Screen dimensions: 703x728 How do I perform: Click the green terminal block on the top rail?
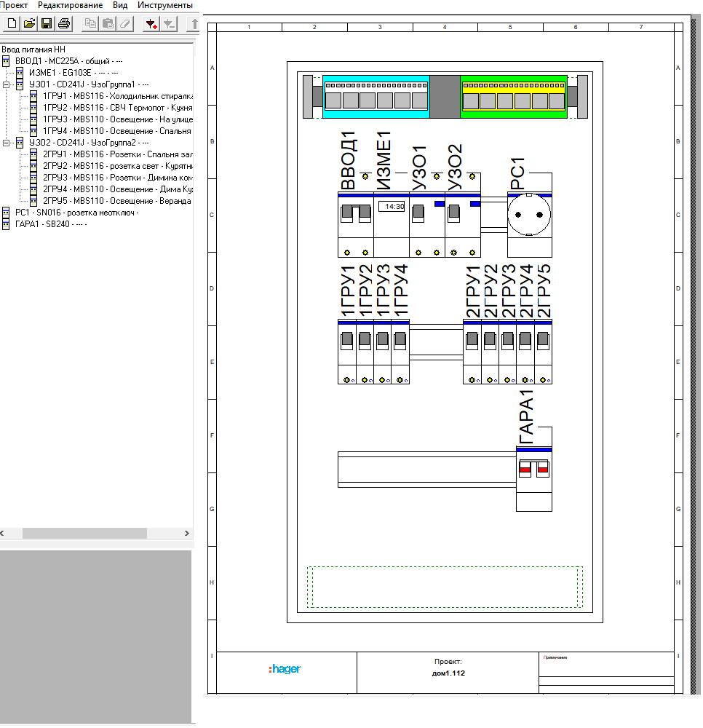tap(514, 95)
